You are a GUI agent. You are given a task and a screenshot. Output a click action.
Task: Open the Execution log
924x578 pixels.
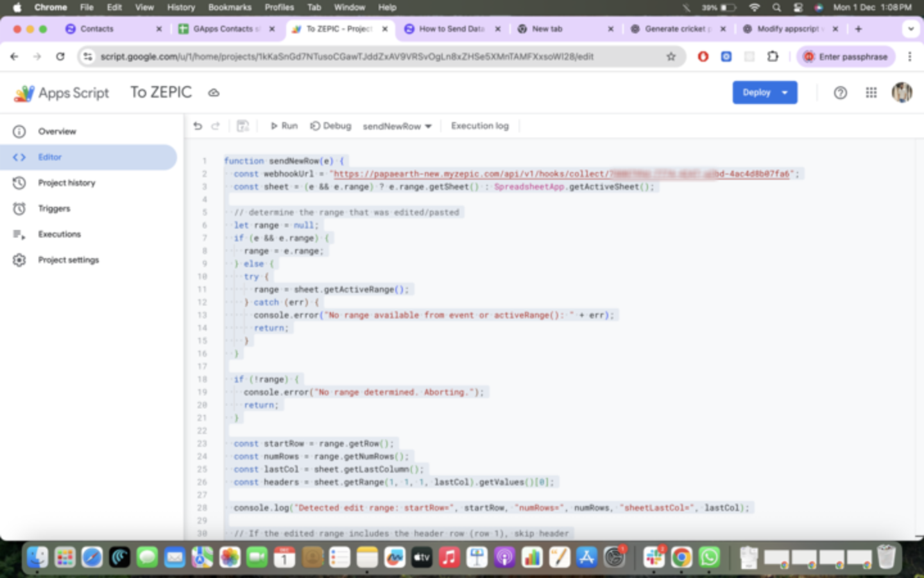(x=479, y=126)
